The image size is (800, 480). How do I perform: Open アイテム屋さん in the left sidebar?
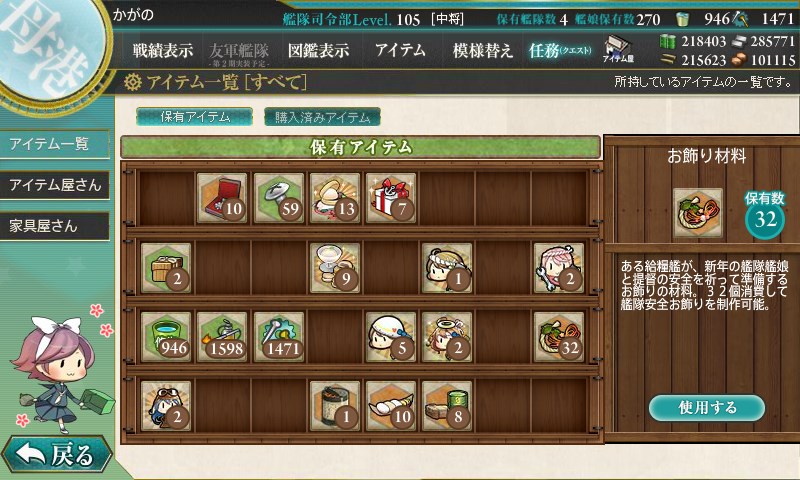point(55,185)
